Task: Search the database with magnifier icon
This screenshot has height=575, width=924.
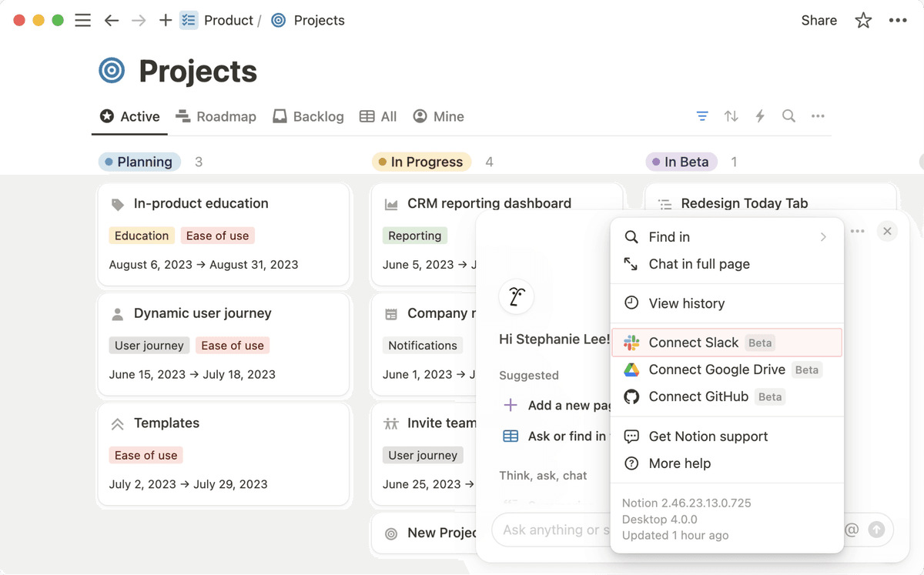Action: [788, 116]
